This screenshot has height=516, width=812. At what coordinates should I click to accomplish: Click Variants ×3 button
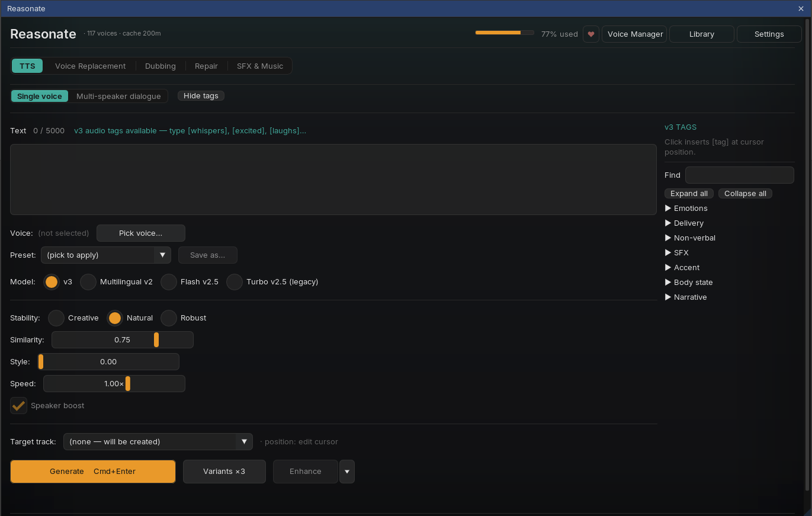(224, 472)
